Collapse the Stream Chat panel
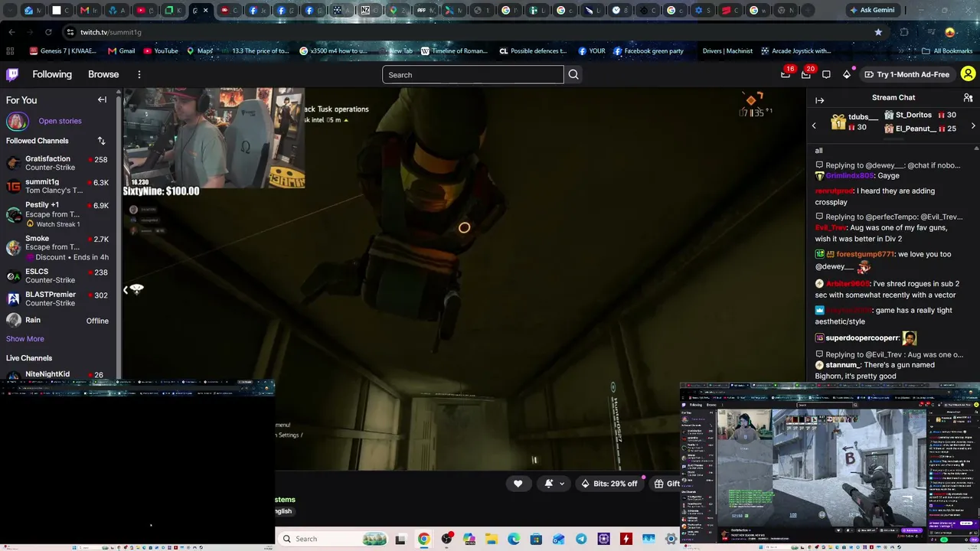 [819, 100]
